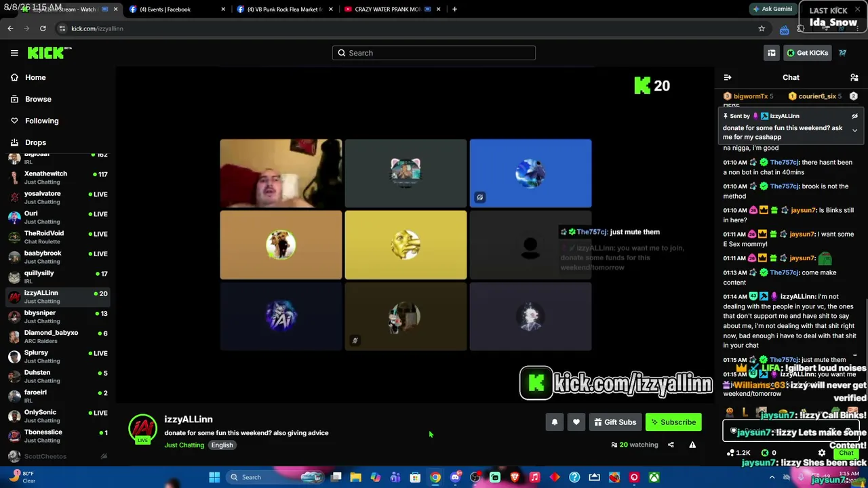Open channel points balance showing 1.2K
This screenshot has height=488, width=868.
(738, 453)
